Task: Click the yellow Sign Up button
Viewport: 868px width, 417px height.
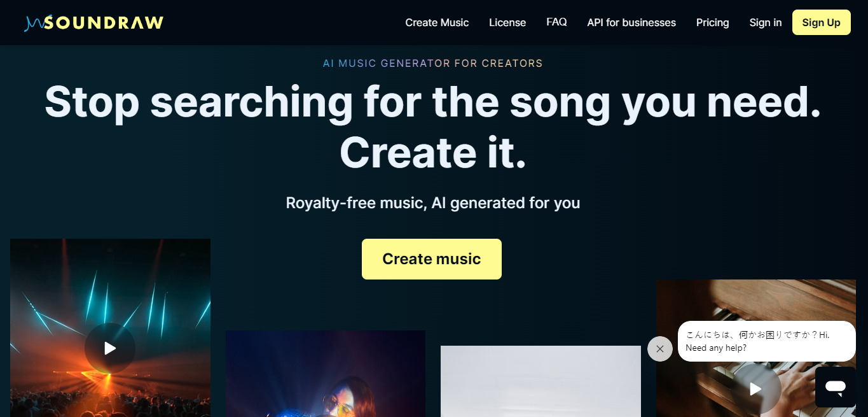Action: [821, 22]
